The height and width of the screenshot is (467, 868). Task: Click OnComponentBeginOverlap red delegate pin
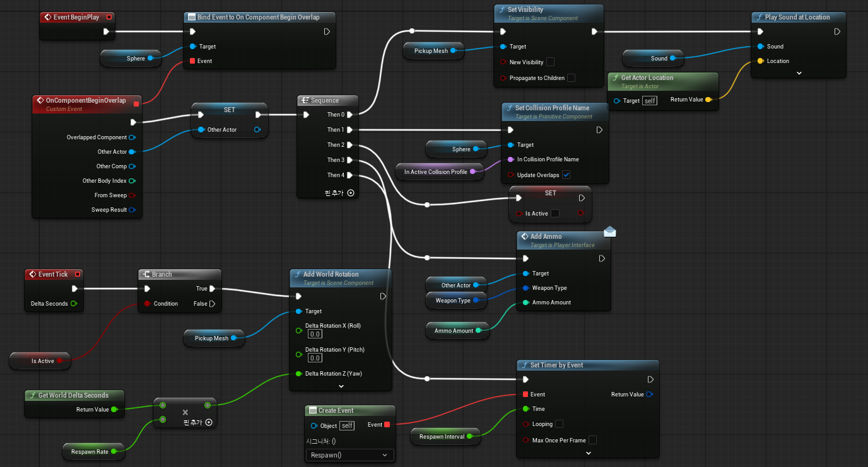136,104
